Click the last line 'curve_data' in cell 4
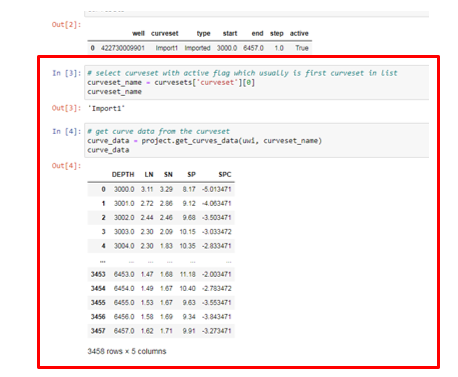The width and height of the screenshot is (458, 377). point(108,150)
